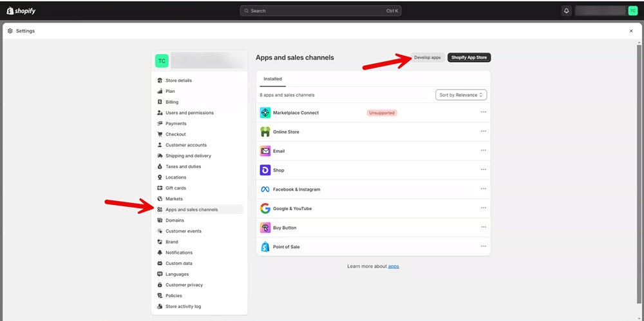Click the Shopify App Store button
This screenshot has height=321, width=644.
(x=469, y=57)
